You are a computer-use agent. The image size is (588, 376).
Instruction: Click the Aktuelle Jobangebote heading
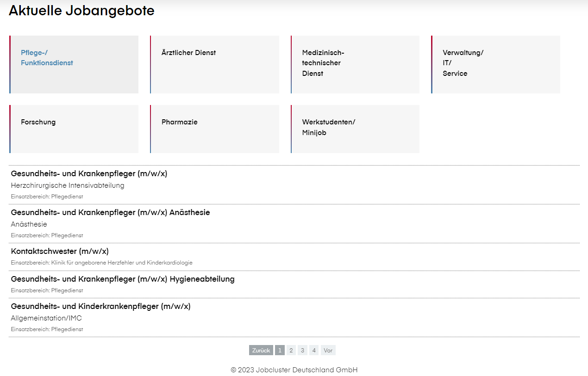click(x=81, y=10)
